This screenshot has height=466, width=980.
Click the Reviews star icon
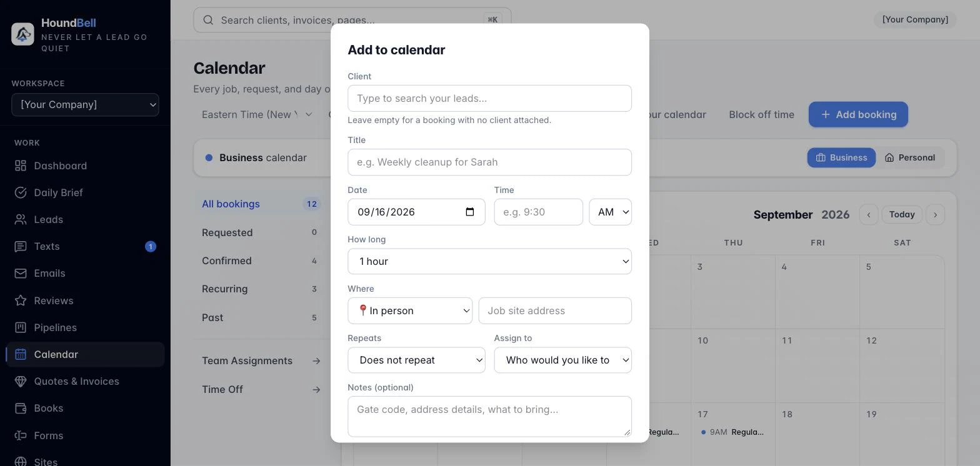pos(21,300)
